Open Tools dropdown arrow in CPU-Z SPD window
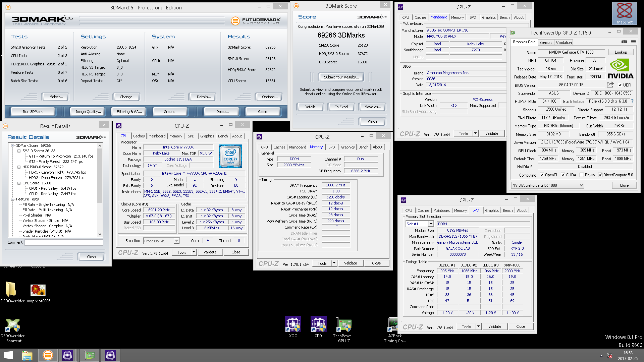This screenshot has height=362, width=644. pos(478,326)
